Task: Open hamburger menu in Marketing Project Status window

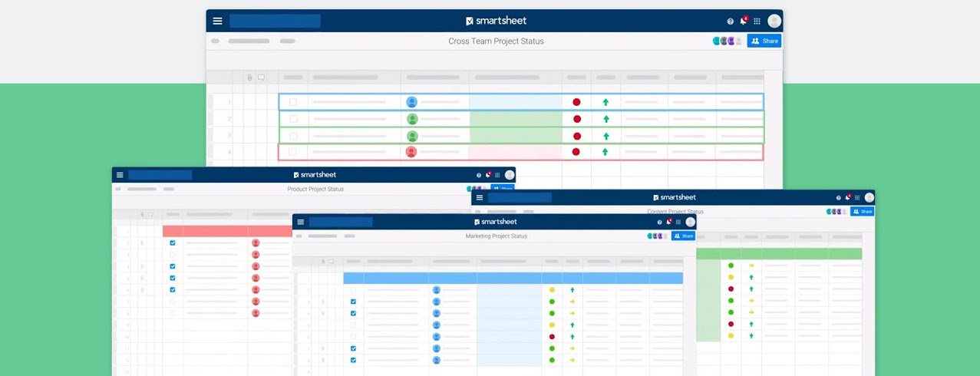Action: click(300, 222)
